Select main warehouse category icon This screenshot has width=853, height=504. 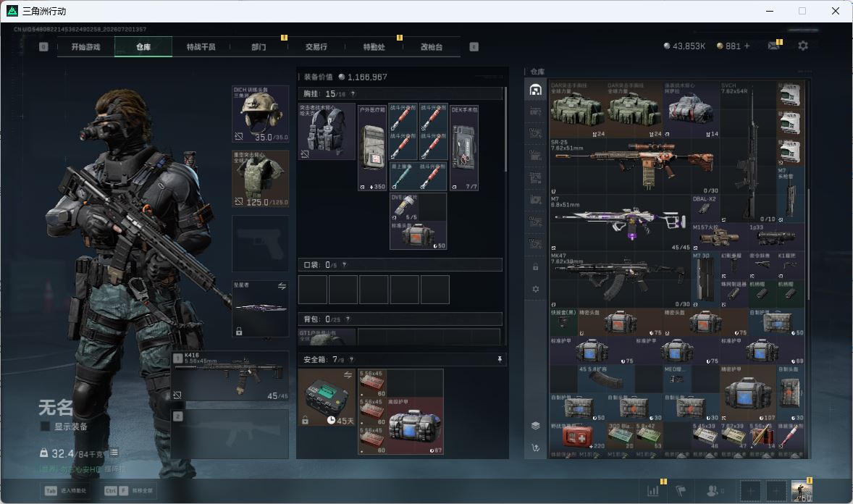pos(535,90)
